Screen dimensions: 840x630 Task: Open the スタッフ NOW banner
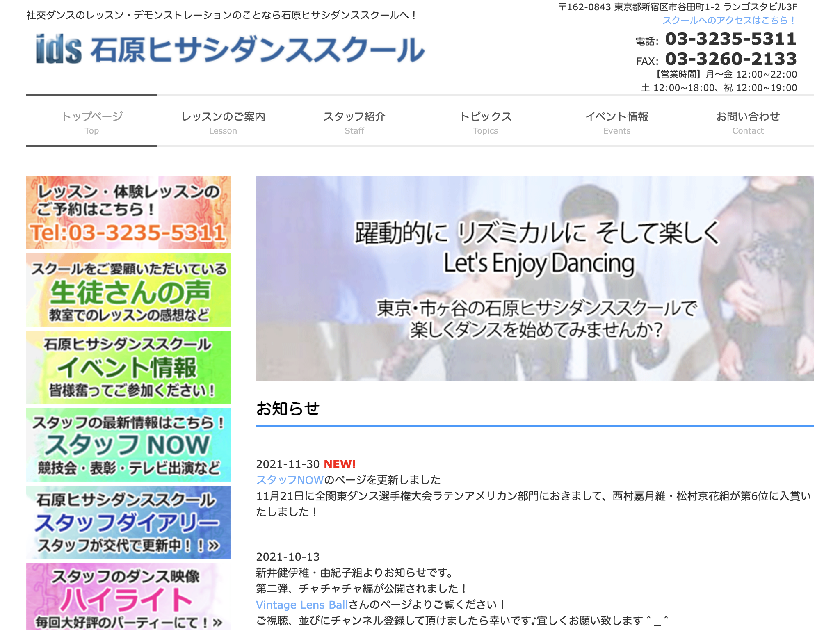pos(128,445)
